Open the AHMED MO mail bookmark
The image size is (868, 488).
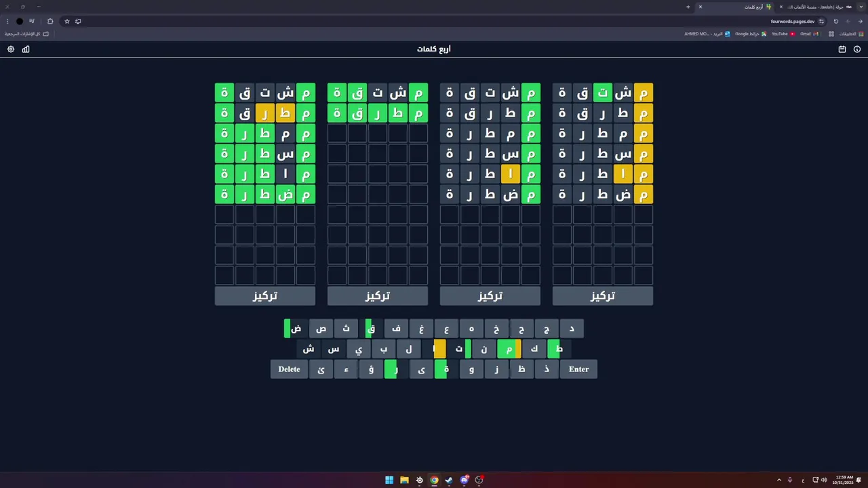tap(707, 33)
